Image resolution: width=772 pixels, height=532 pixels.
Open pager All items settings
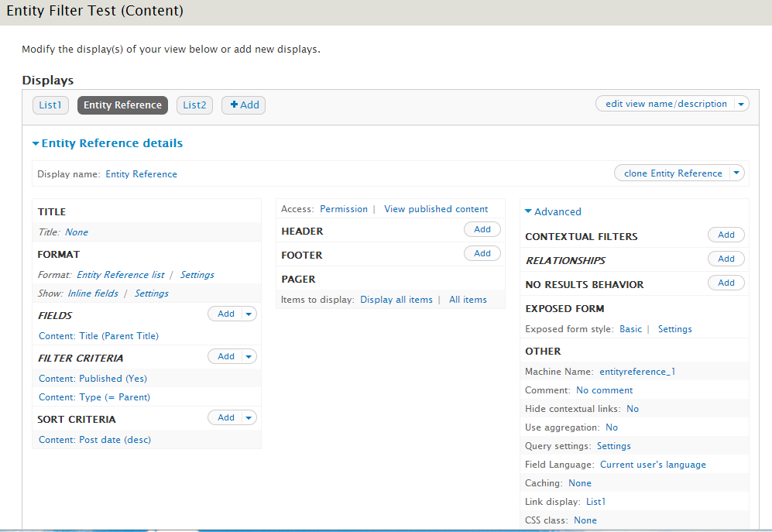(x=468, y=300)
